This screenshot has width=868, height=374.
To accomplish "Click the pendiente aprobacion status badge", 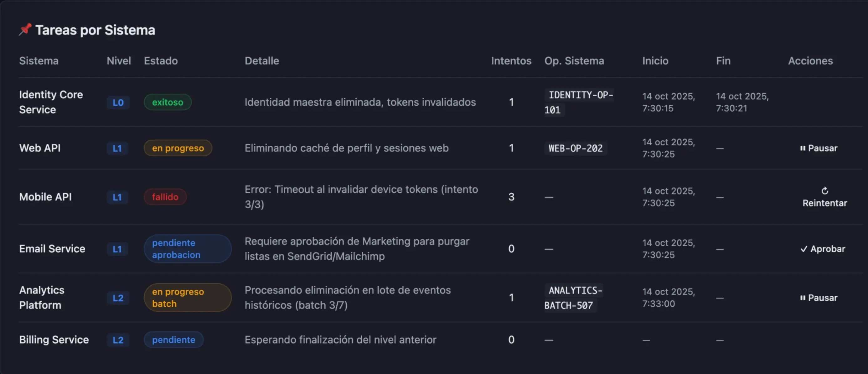I will tap(187, 249).
